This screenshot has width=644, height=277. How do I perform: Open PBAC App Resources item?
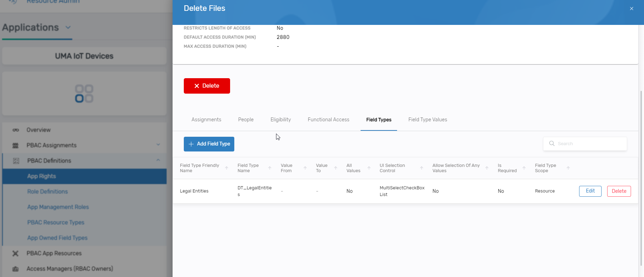[x=54, y=253]
